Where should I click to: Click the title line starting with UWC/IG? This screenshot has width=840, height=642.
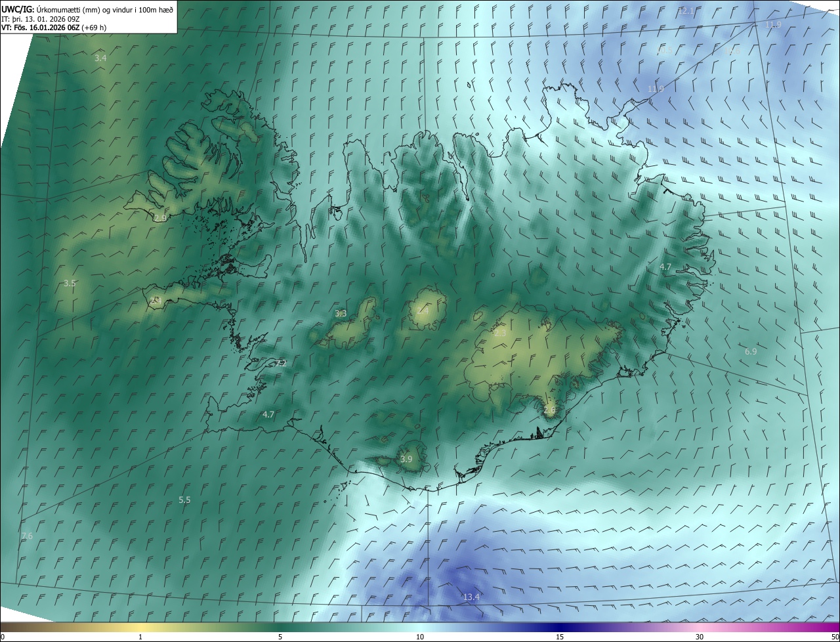88,9
